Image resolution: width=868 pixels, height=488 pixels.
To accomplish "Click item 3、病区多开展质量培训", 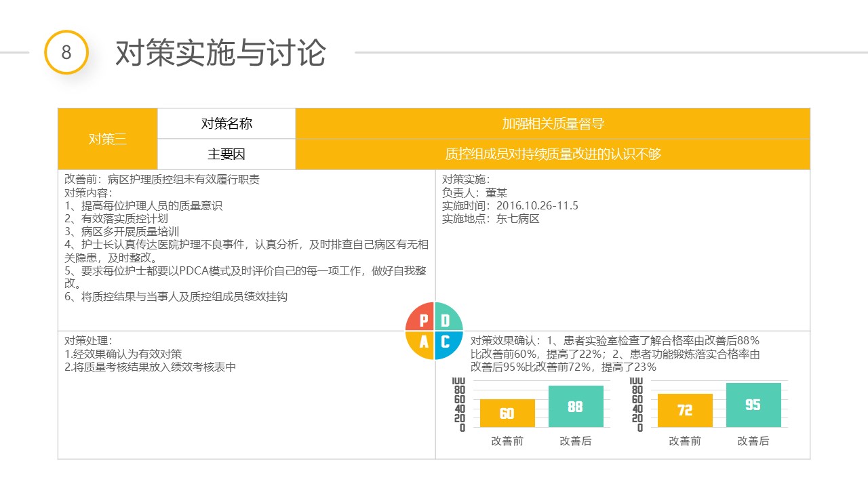I will click(x=121, y=231).
